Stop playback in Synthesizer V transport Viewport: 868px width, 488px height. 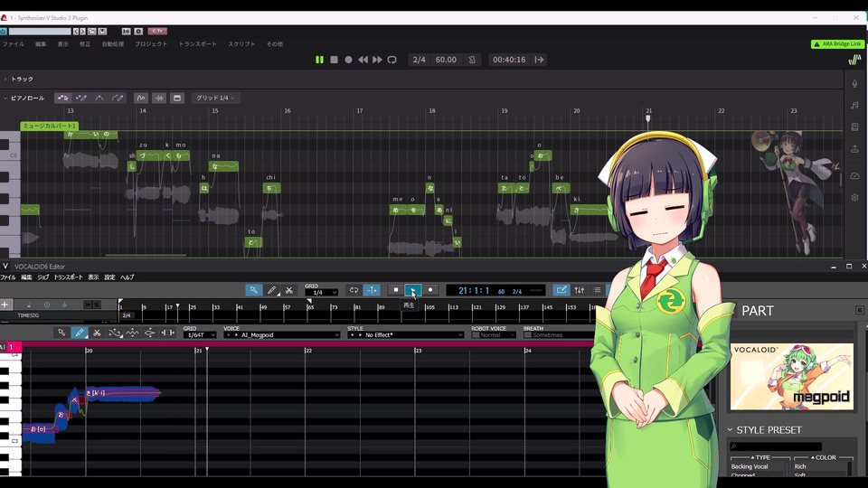[334, 60]
